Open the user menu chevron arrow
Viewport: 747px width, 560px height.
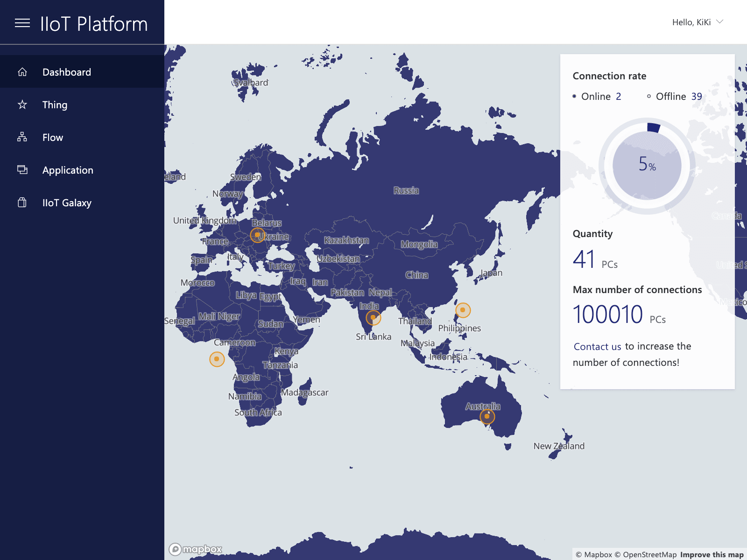719,22
